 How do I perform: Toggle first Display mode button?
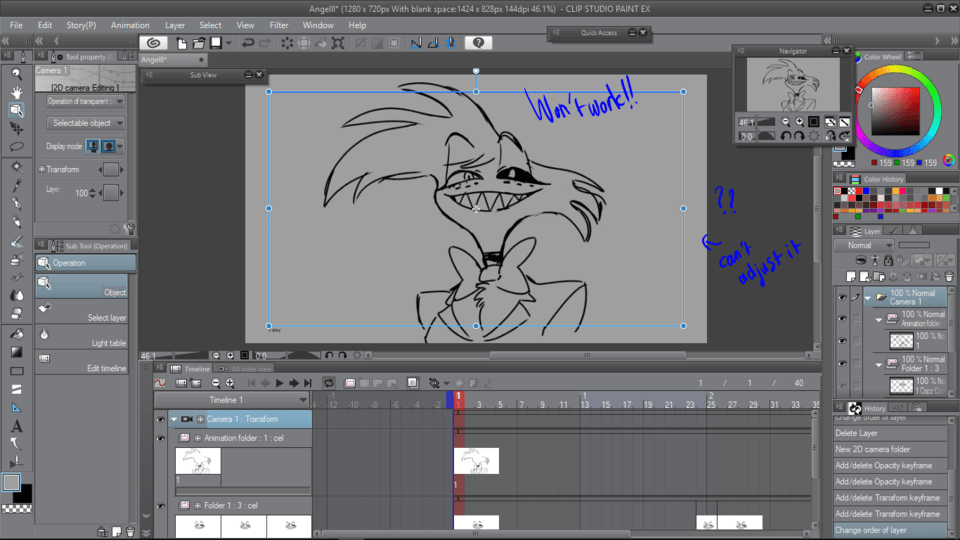92,146
